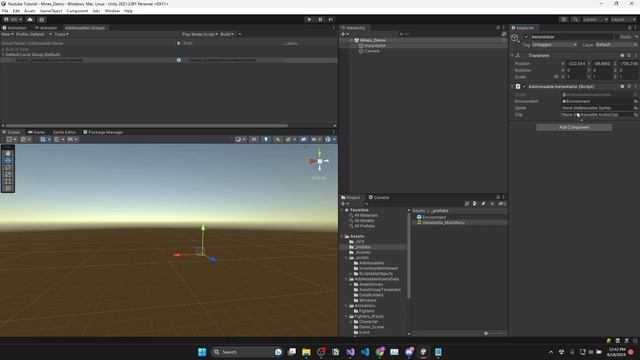The height and width of the screenshot is (360, 640).
Task: Click the scene orientation gizmo center cube
Action: point(320,161)
